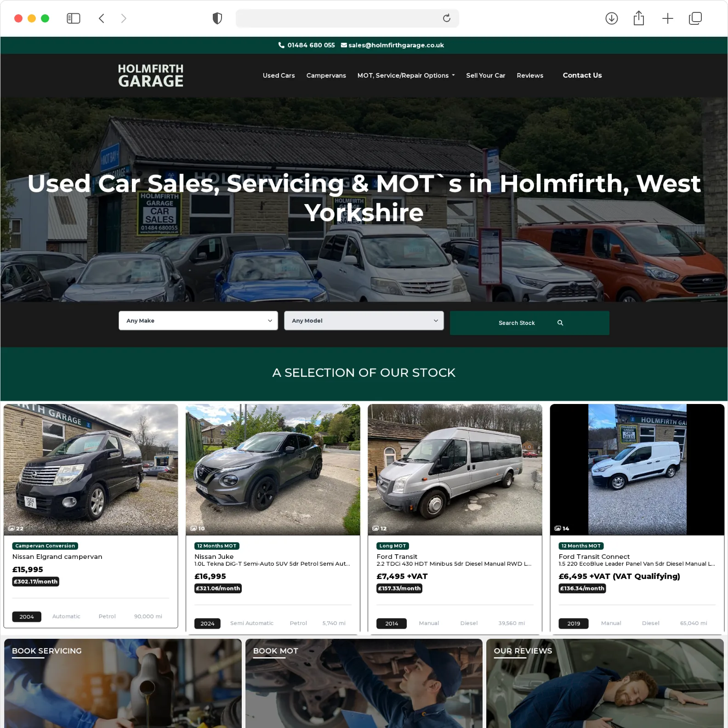
Task: Click photo count icon on Ford Transit minibus
Action: [x=375, y=529]
